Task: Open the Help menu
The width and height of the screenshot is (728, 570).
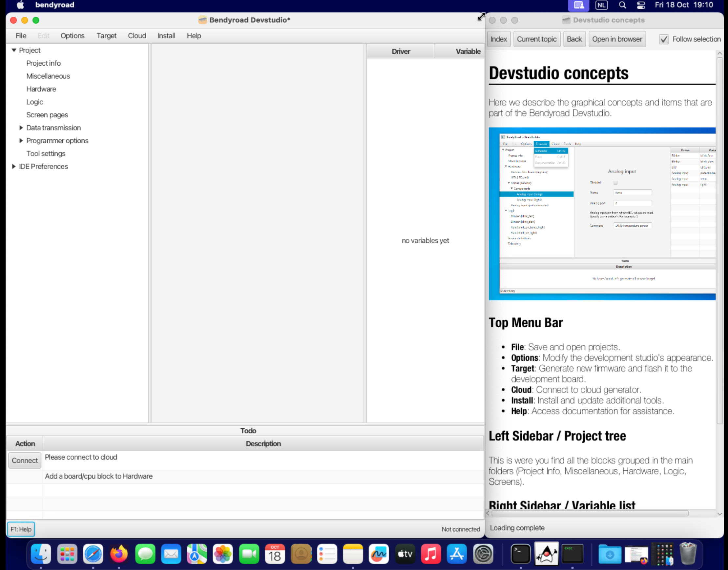Action: point(194,36)
